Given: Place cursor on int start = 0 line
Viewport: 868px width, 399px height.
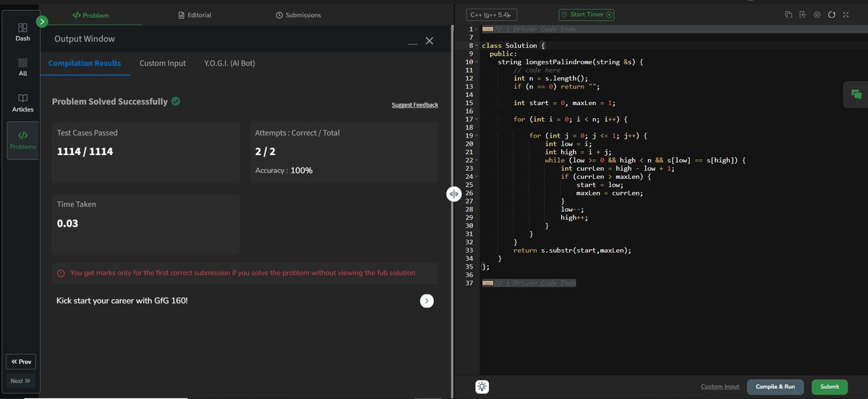Looking at the screenshot, I should click(x=563, y=103).
